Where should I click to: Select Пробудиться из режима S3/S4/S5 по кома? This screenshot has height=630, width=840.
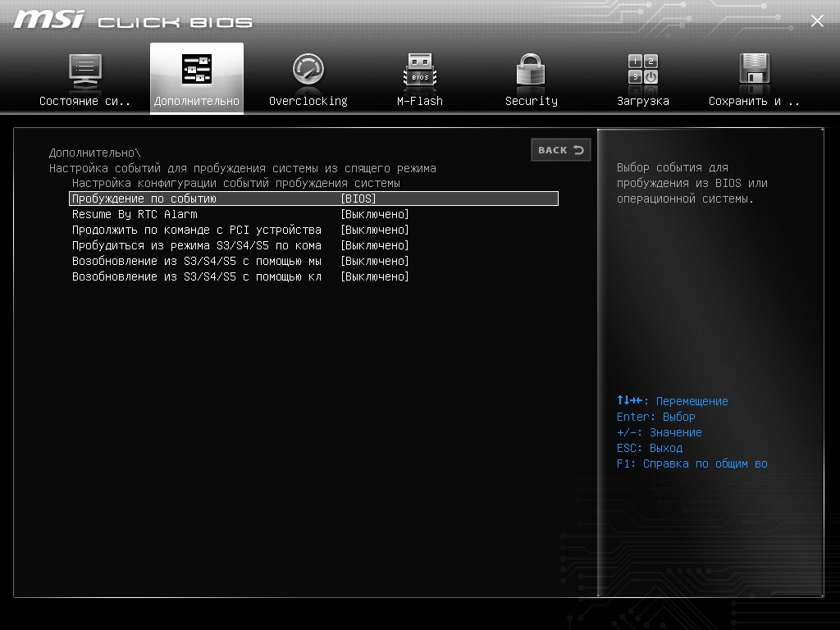[x=197, y=245]
